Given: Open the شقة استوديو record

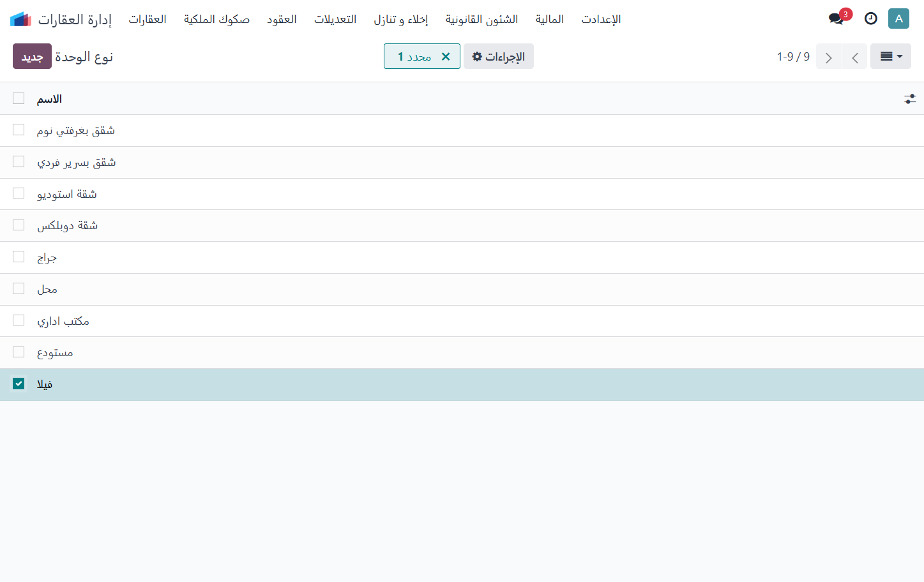Looking at the screenshot, I should (67, 194).
